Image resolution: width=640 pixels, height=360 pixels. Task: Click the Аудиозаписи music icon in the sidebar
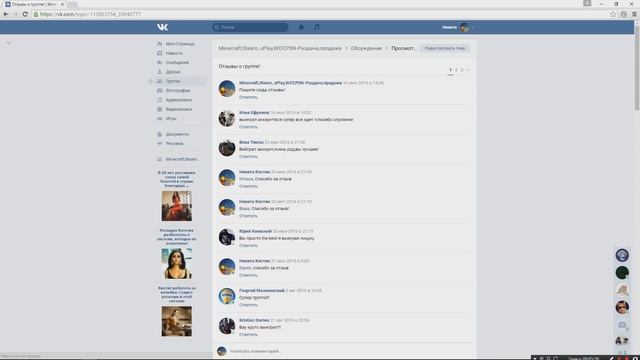click(160, 100)
